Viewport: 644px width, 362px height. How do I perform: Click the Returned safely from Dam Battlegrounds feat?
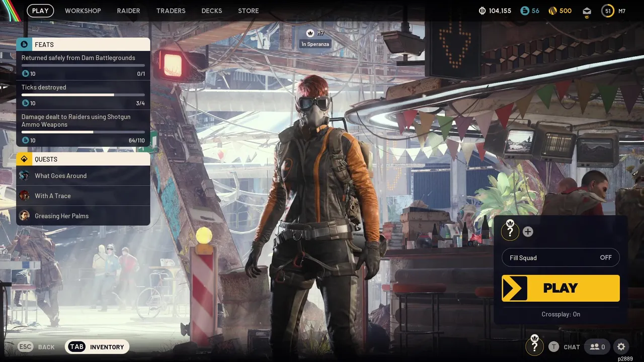tap(78, 58)
